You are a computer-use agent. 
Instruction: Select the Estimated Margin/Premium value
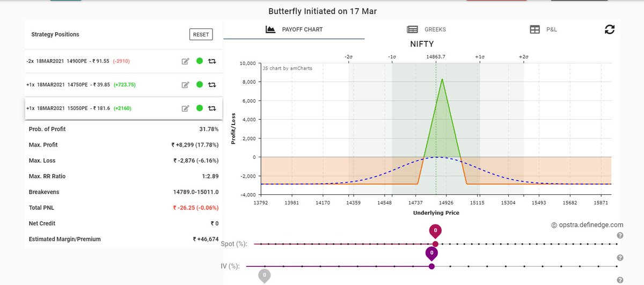tap(206, 239)
